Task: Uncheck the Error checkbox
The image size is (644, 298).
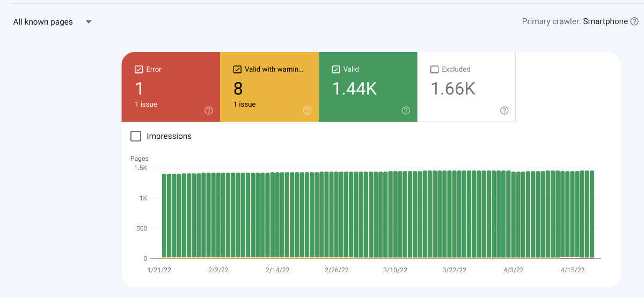Action: coord(138,69)
